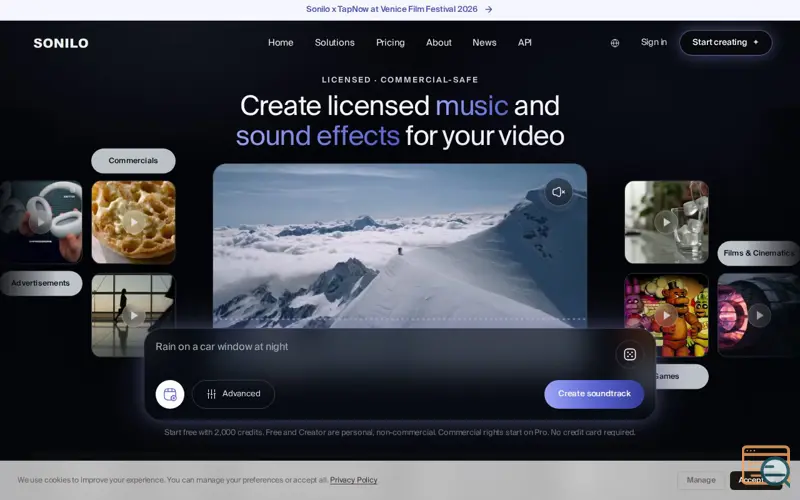Unmute the hero video sound

point(558,192)
